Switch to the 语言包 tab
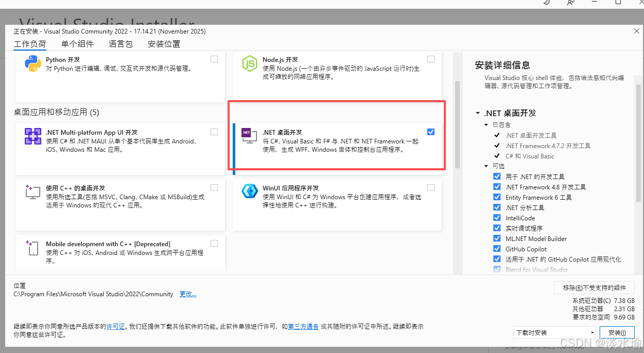This screenshot has height=353, width=644. pyautogui.click(x=121, y=44)
